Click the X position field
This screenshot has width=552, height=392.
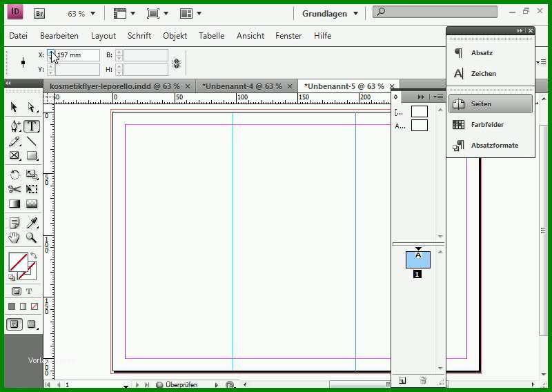(77, 55)
